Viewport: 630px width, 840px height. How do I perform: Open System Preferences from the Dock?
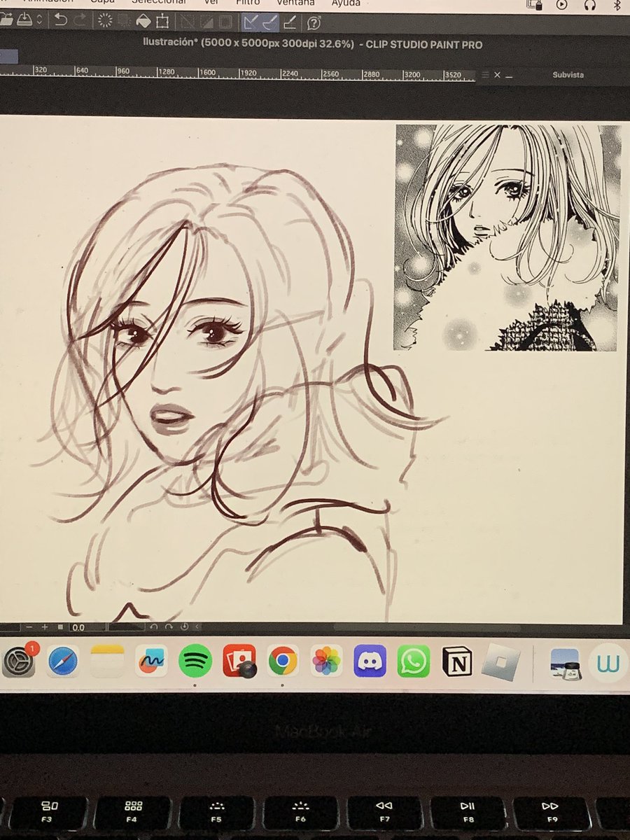coord(18,661)
